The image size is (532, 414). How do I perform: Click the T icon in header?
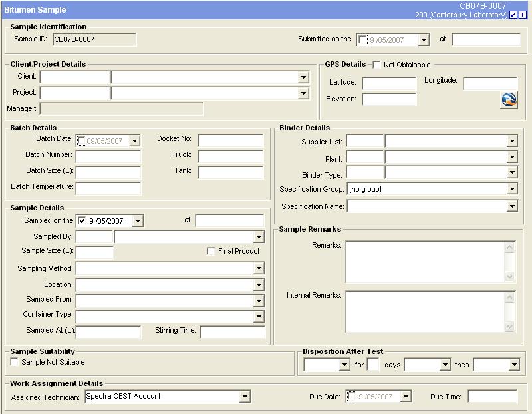[523, 15]
